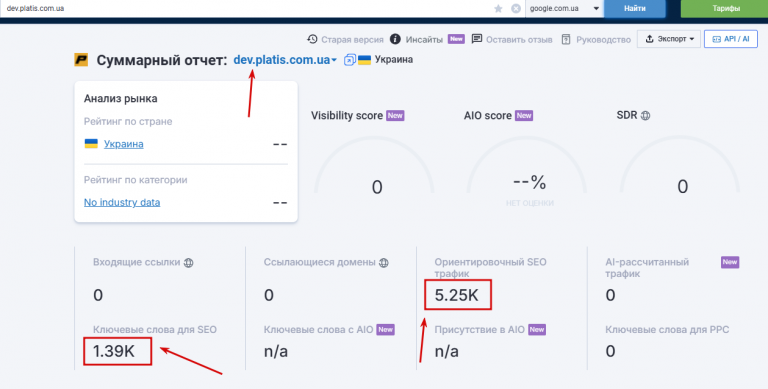This screenshot has width=768, height=389.
Task: Click the Insights info icon
Action: [395, 39]
